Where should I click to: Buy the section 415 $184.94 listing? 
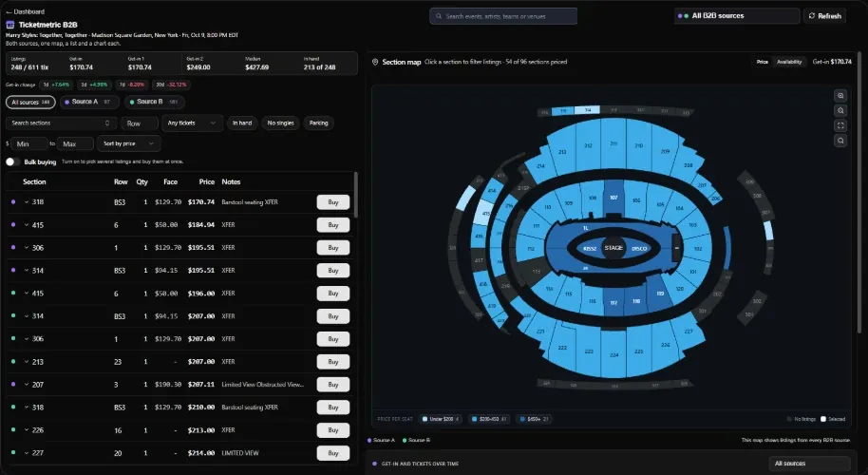[332, 225]
